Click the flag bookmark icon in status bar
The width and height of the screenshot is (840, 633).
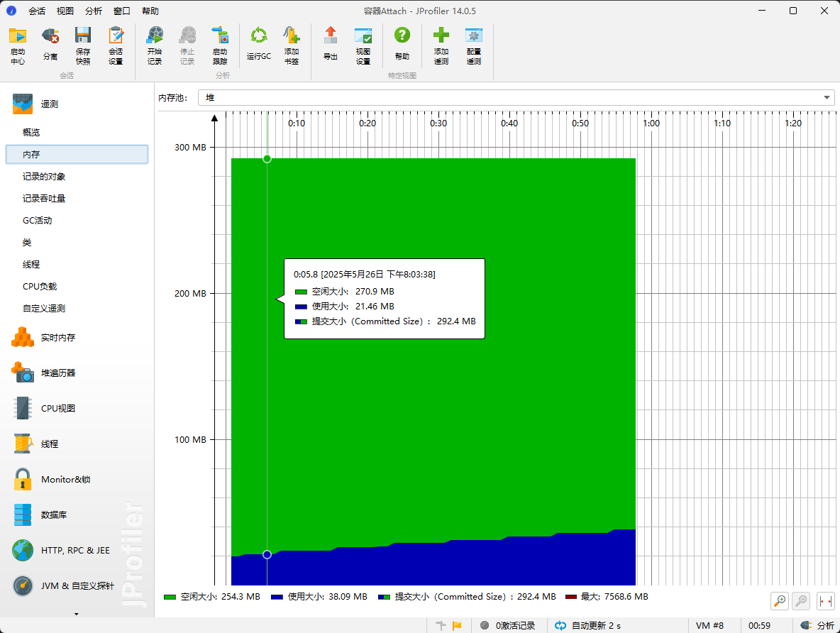tap(457, 625)
